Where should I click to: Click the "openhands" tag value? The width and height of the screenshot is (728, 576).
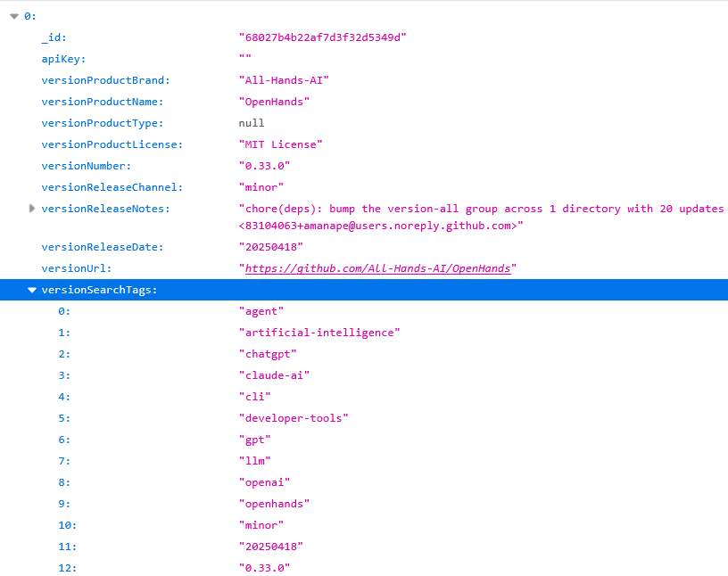[x=274, y=504]
